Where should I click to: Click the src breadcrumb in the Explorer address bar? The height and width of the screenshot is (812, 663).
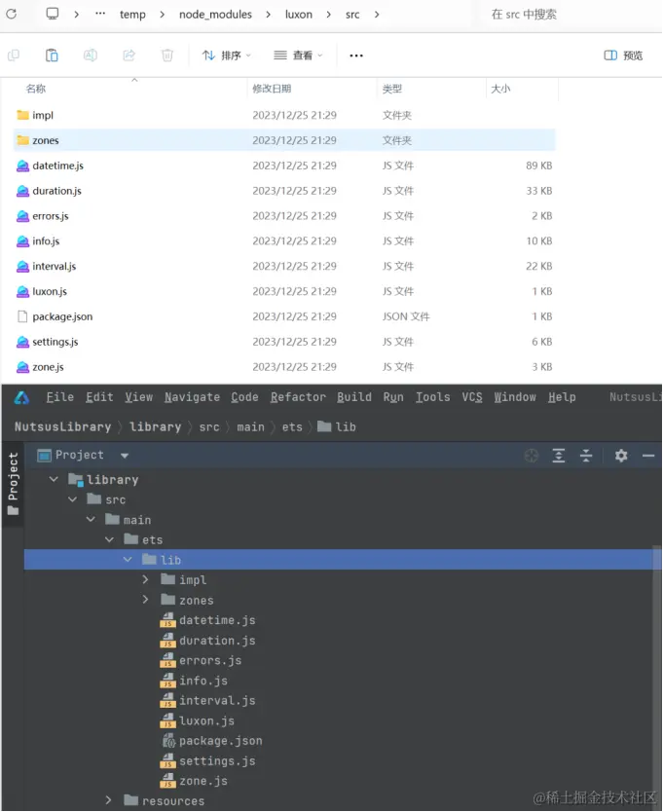point(352,15)
